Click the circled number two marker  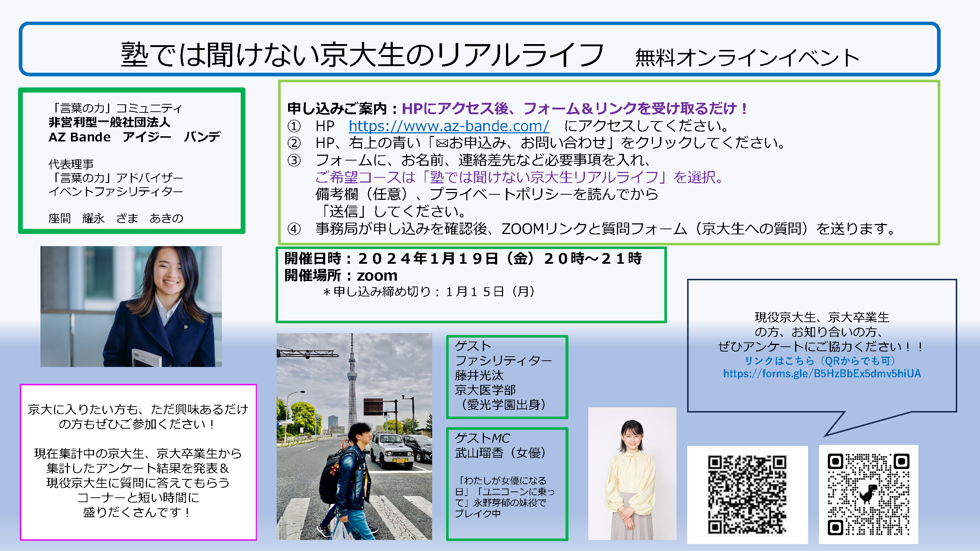click(294, 143)
